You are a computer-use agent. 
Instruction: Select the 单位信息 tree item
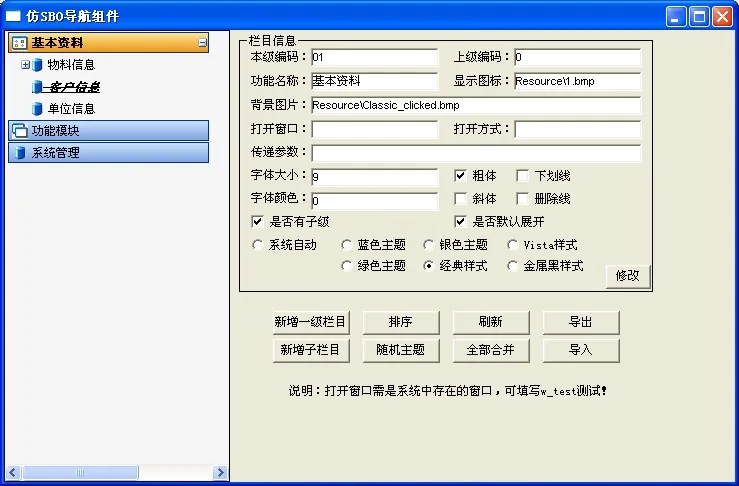[x=71, y=109]
